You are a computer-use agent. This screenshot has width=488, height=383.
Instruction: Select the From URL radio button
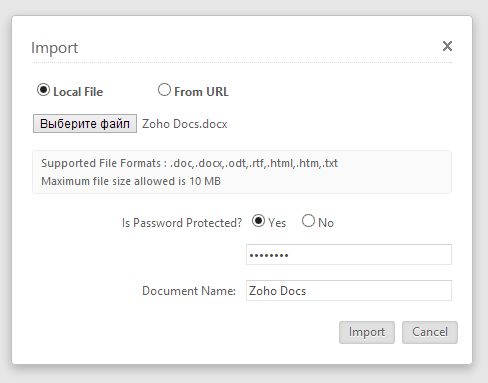pyautogui.click(x=164, y=90)
